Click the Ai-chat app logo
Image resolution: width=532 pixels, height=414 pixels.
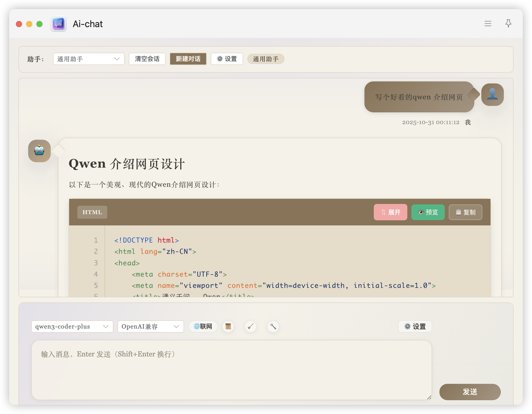click(x=58, y=24)
